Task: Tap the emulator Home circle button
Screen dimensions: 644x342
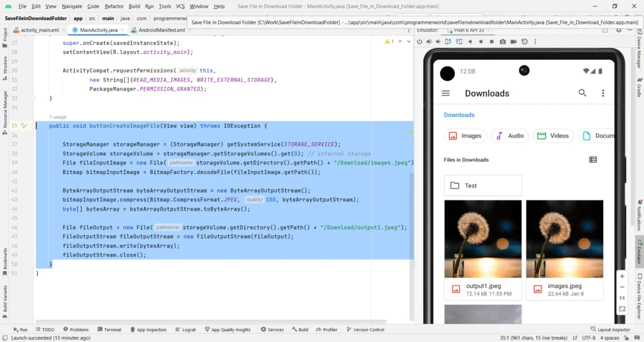Action: 481,41
